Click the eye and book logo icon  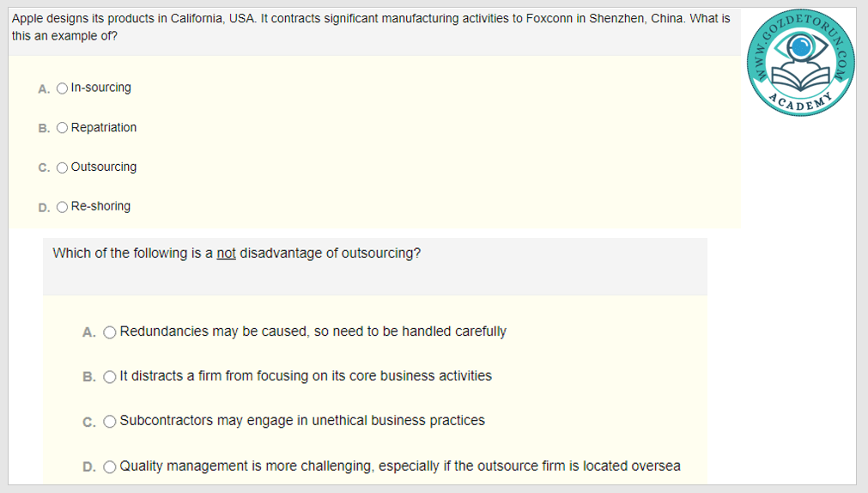tap(801, 57)
